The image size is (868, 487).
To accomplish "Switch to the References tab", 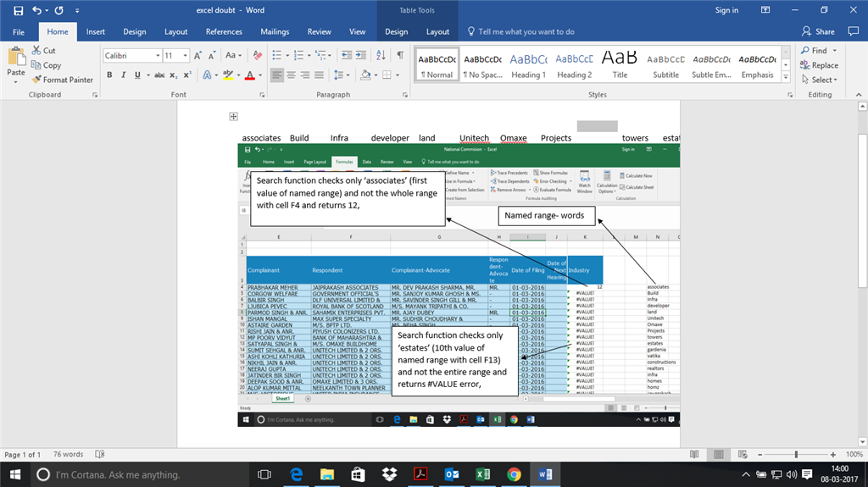I will coord(224,31).
